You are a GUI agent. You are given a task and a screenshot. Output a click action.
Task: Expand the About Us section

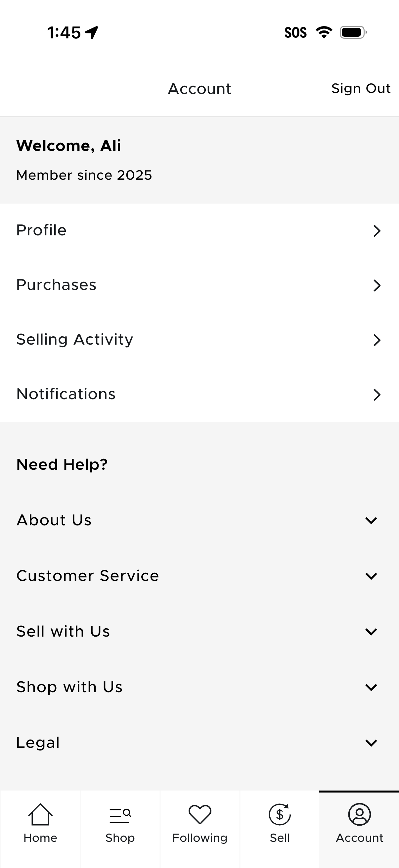371,520
